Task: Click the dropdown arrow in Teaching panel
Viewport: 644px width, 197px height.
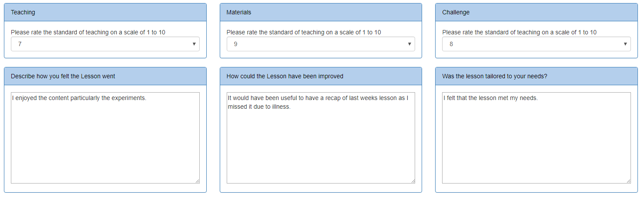Action: pyautogui.click(x=194, y=44)
